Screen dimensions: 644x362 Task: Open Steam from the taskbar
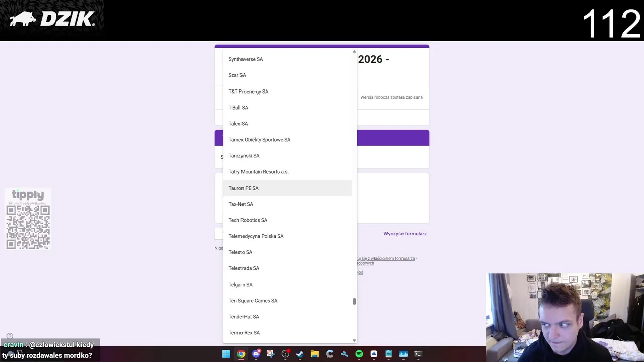point(300,354)
